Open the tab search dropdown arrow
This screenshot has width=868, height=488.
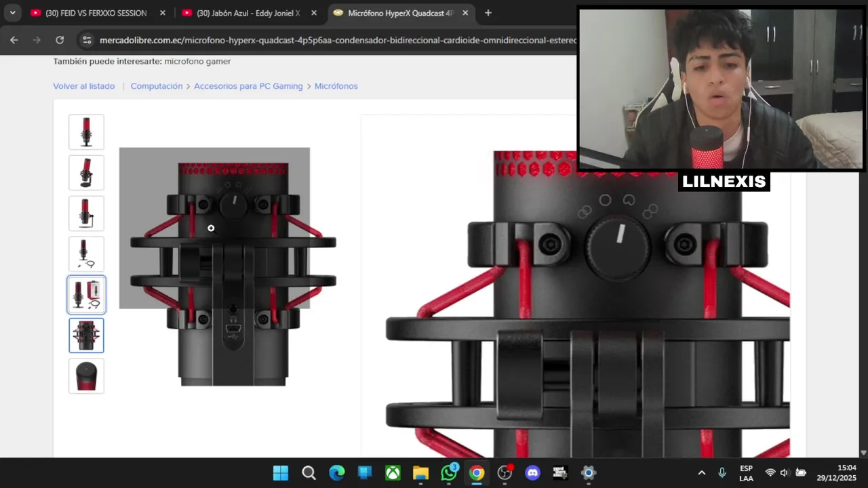coord(12,13)
